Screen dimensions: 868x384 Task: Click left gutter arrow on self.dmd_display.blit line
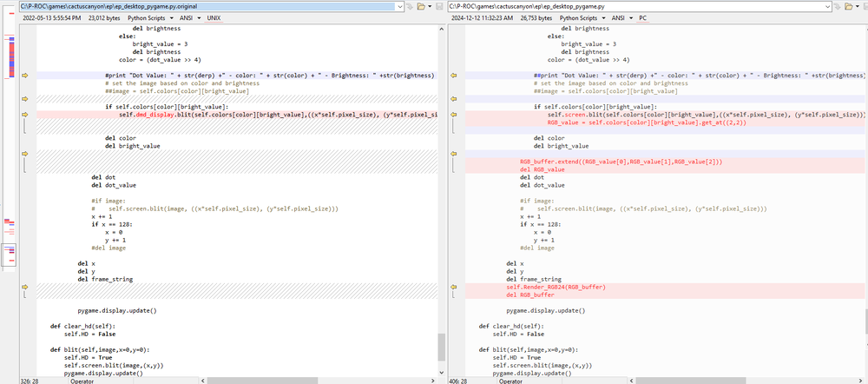pos(24,114)
